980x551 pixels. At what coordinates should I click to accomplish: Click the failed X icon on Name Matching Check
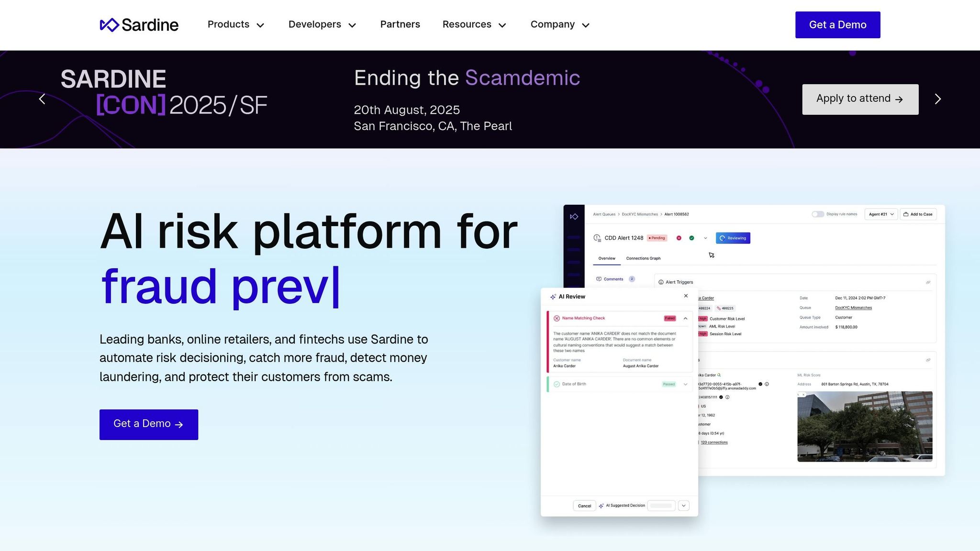[557, 318]
